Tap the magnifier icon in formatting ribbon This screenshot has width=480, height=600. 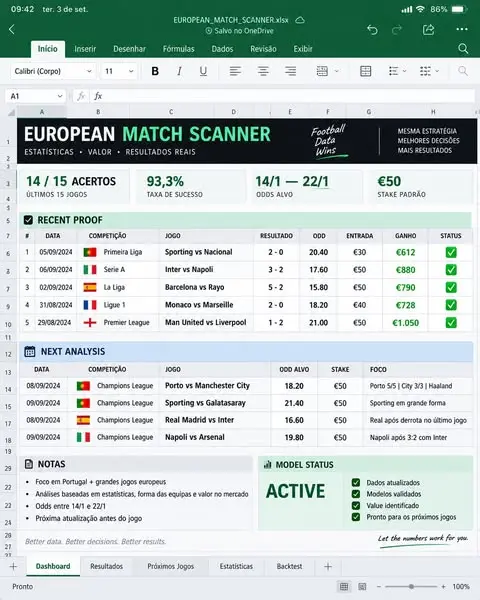(463, 71)
